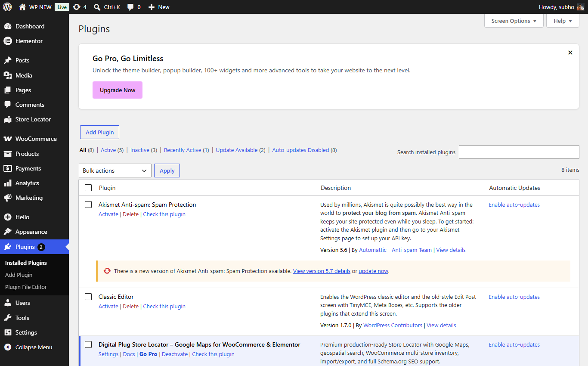Open Automattic - Anti-spam Team author link
Image resolution: width=588 pixels, height=366 pixels.
395,250
